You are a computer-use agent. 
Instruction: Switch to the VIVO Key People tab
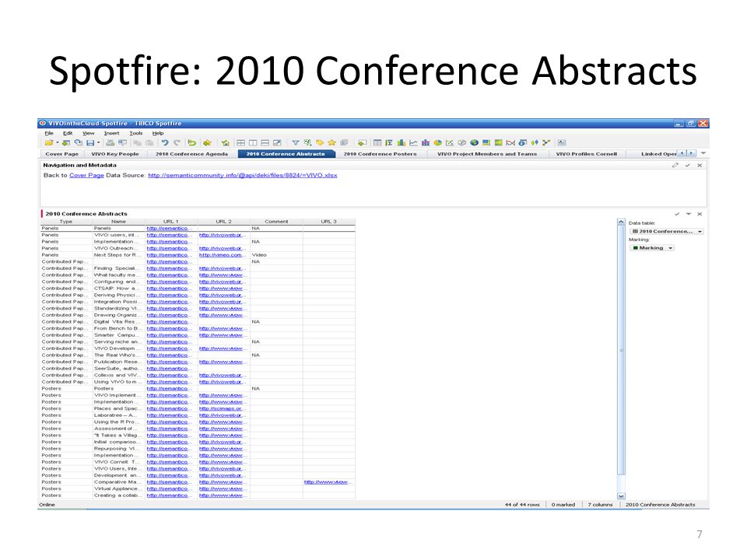point(115,154)
